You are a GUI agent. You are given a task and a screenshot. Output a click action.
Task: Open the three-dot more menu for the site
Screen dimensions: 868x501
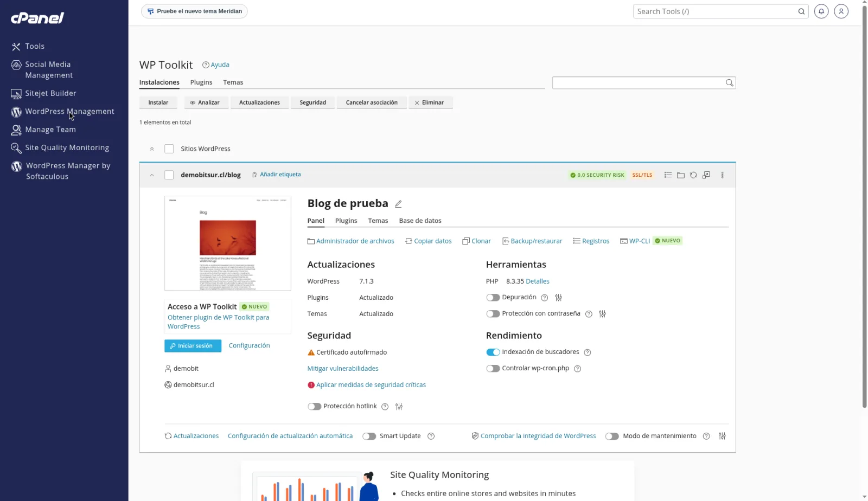pos(722,175)
